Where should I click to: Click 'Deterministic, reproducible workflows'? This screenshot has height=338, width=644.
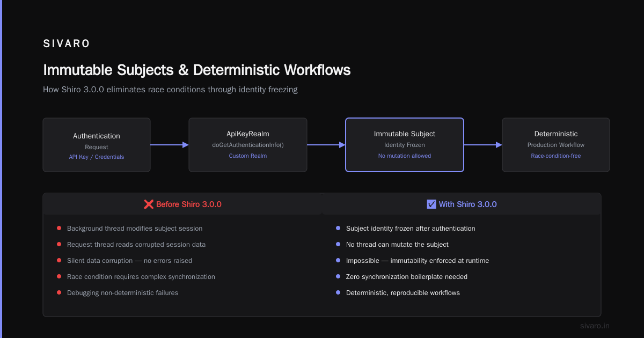403,293
